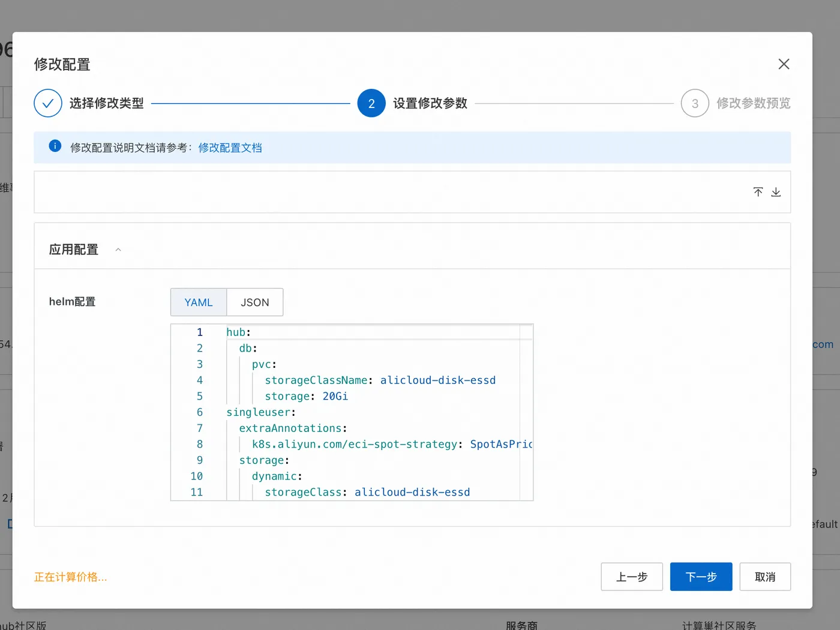Click line 1 'hub:' in editor
Viewport: 840px width, 630px height.
coord(238,332)
